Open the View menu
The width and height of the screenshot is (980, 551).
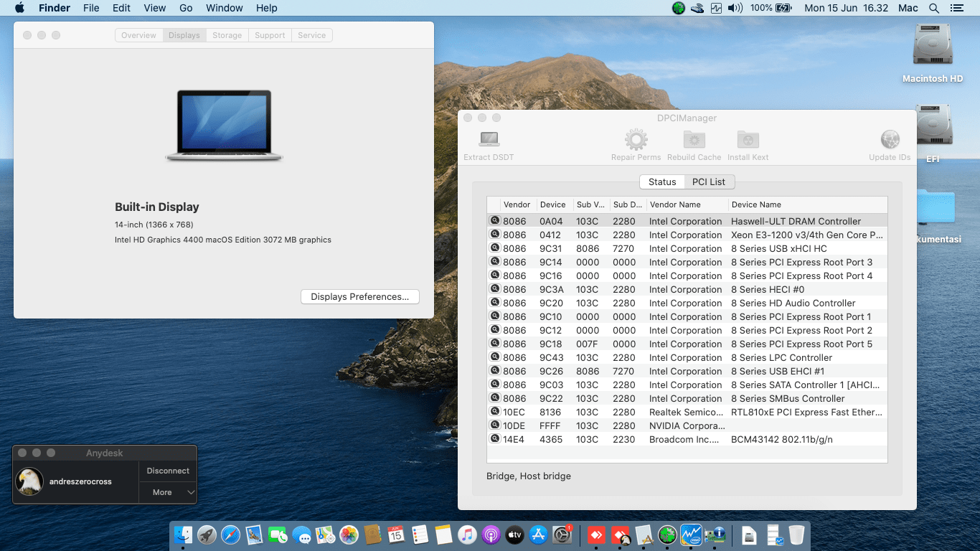(155, 8)
